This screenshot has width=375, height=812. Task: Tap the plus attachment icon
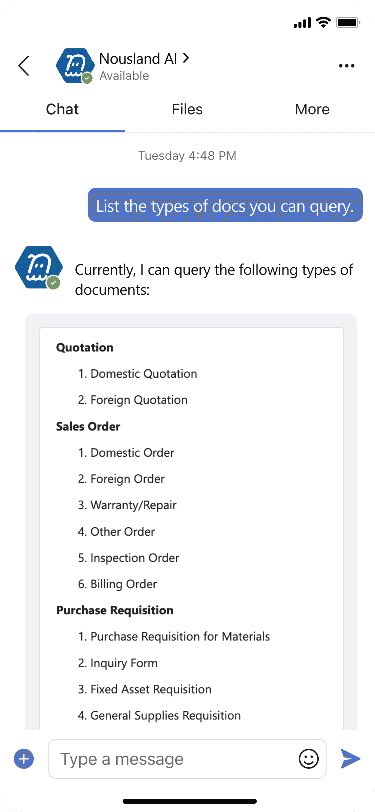point(24,759)
